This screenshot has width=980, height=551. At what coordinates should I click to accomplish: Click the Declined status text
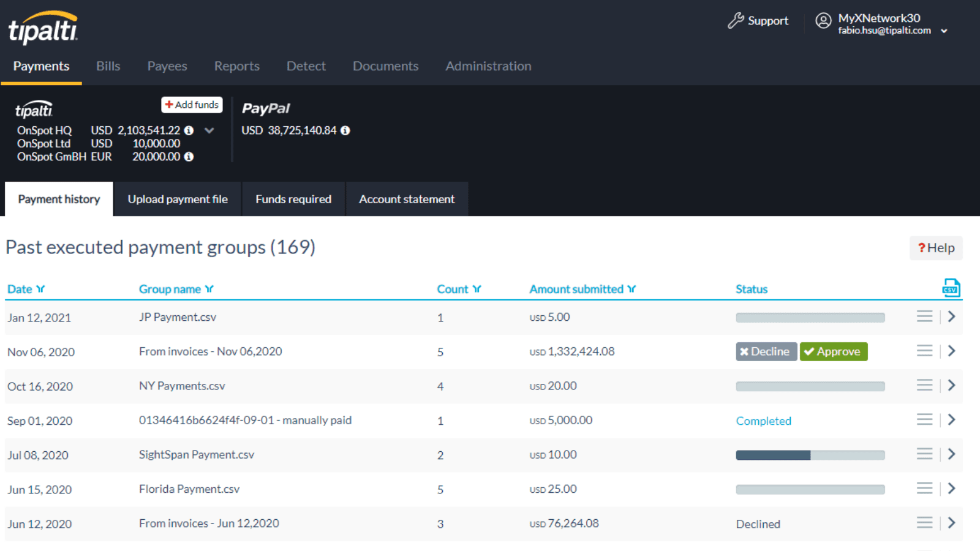pos(758,524)
